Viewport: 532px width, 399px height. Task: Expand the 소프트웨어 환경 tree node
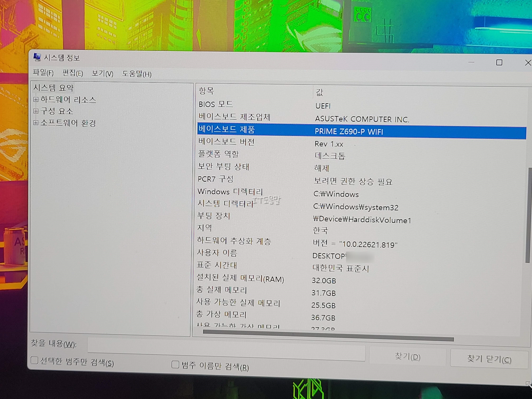tap(36, 123)
